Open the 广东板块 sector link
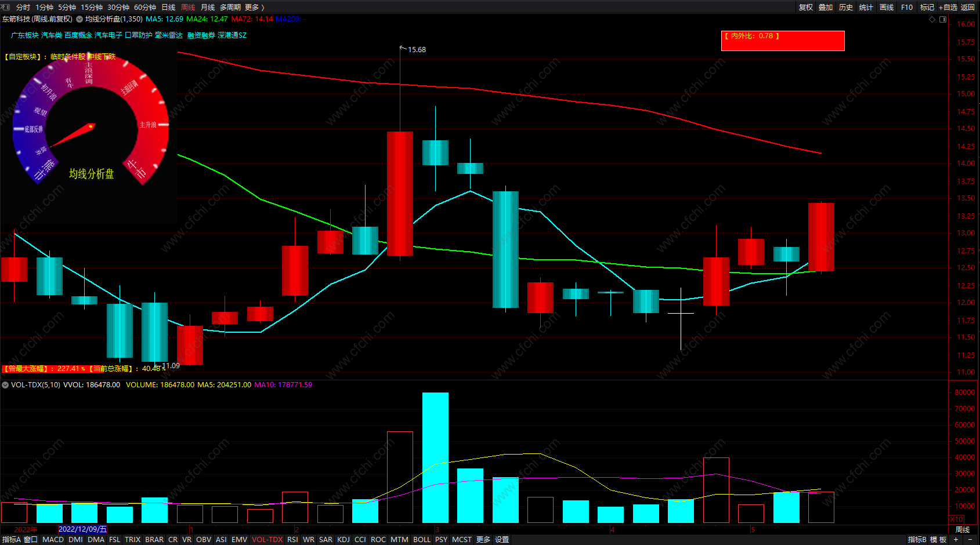Image resolution: width=980 pixels, height=545 pixels. coord(25,35)
